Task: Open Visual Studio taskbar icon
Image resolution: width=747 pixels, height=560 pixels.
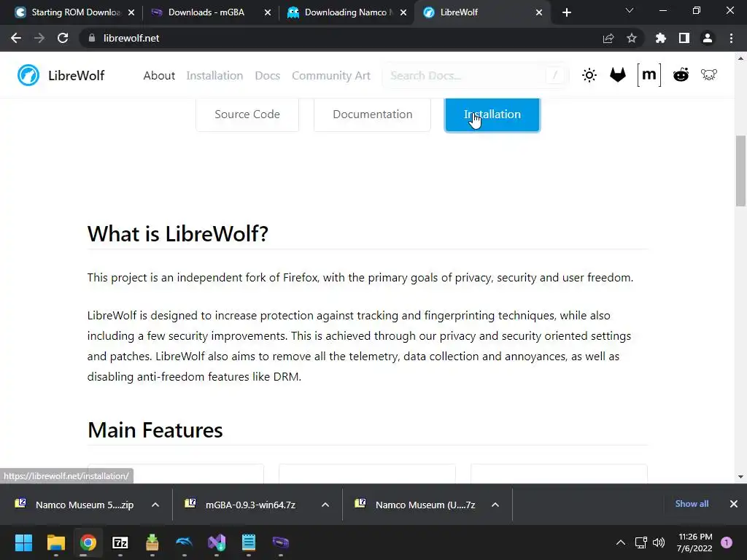Action: 216,542
